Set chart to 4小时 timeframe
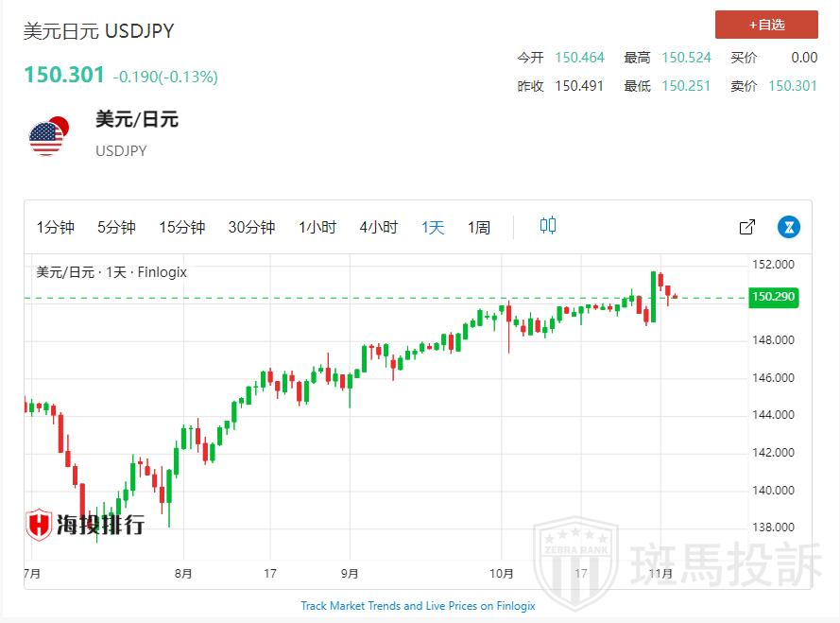Screen dimensions: 840x623 point(378,227)
